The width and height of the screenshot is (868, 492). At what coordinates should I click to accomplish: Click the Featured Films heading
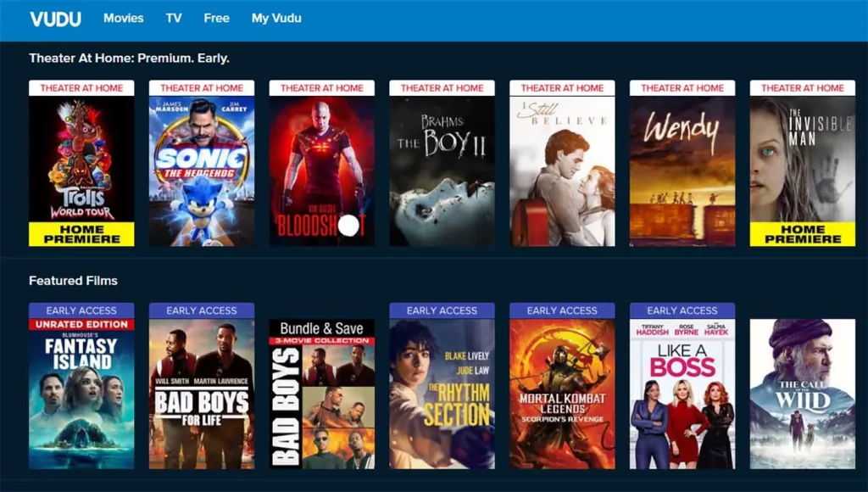(73, 280)
